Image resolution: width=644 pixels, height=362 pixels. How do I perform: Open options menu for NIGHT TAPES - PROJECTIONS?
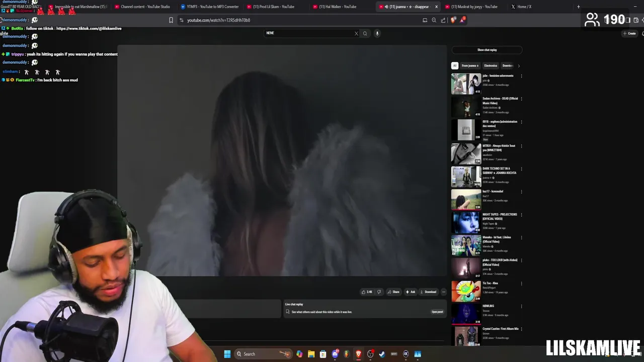[521, 215]
